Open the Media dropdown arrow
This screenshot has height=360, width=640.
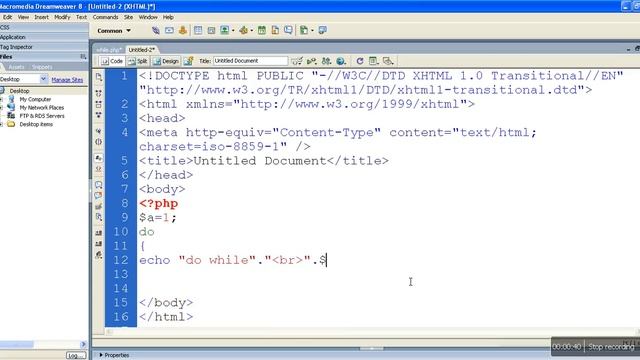point(251,31)
